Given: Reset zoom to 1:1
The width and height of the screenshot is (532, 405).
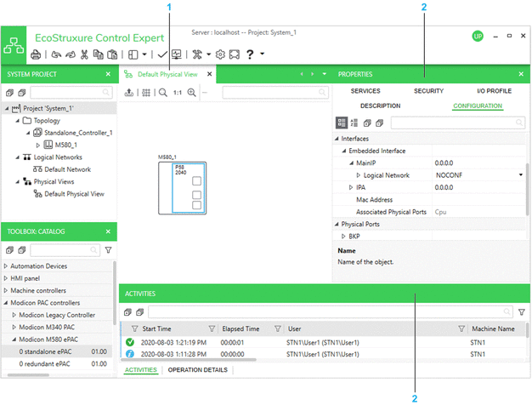Looking at the screenshot, I should pyautogui.click(x=178, y=93).
